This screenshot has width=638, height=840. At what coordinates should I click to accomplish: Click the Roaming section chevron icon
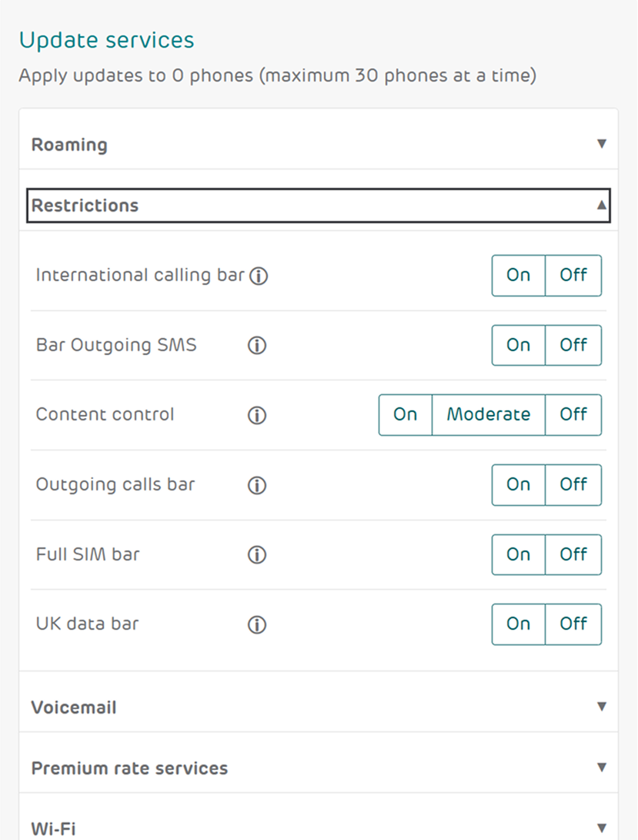tap(602, 142)
